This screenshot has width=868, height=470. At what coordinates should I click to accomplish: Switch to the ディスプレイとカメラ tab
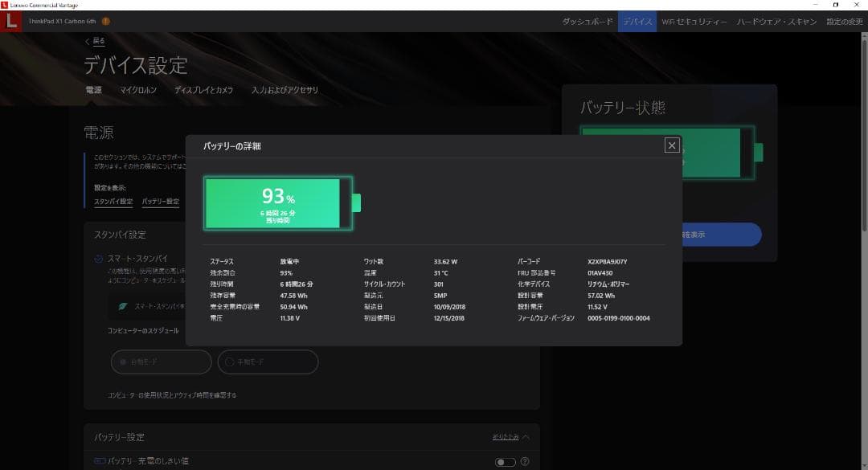(x=203, y=90)
